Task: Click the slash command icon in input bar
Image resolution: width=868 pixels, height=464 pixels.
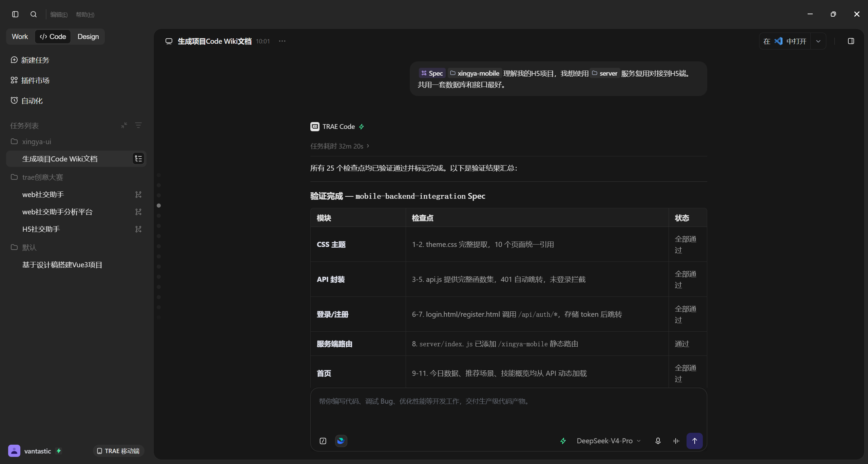Action: point(323,441)
